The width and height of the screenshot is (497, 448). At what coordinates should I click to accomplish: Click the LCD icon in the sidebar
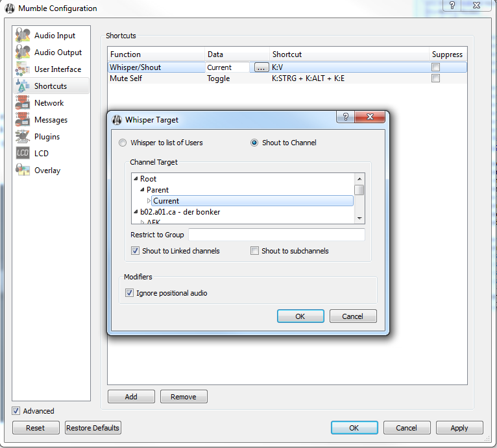(23, 153)
